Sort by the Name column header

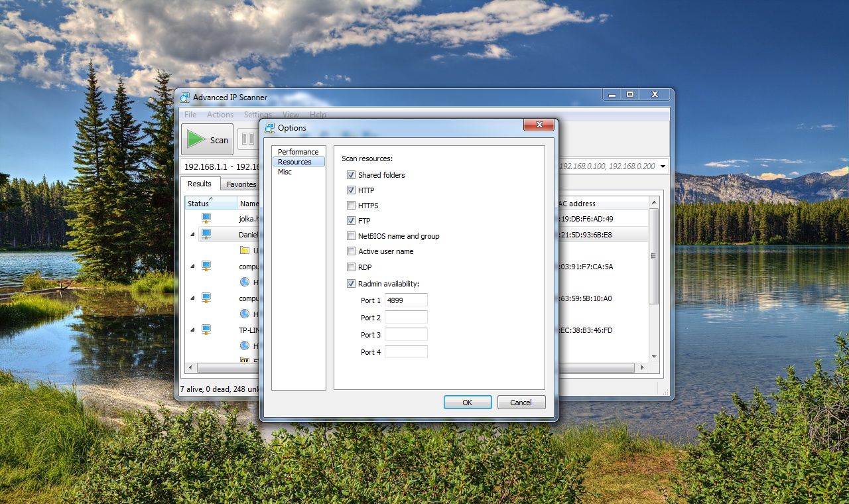click(249, 204)
